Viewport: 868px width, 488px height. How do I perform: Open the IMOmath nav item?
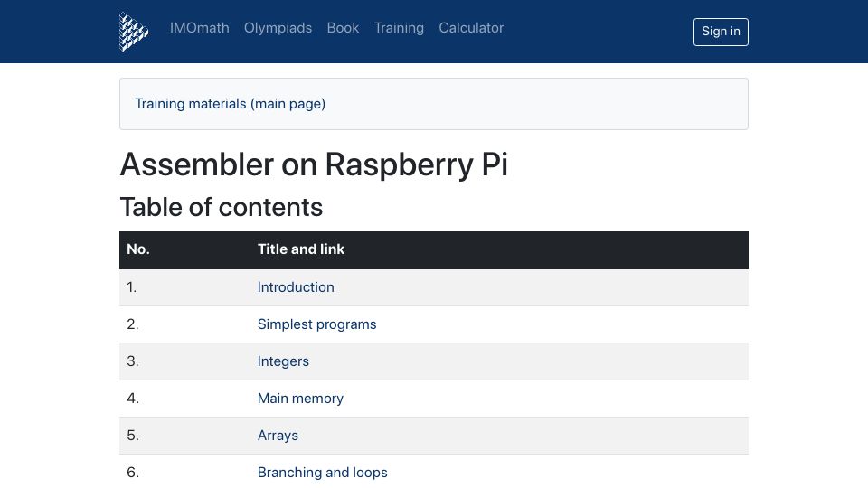pos(199,28)
